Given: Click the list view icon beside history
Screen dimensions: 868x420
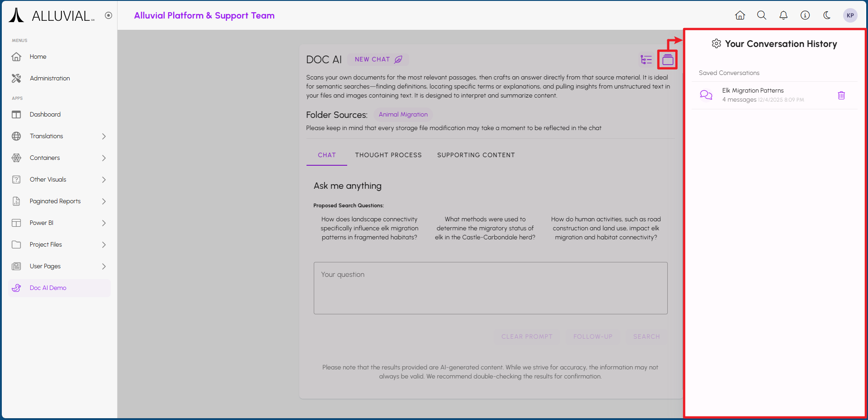Looking at the screenshot, I should click(x=646, y=60).
